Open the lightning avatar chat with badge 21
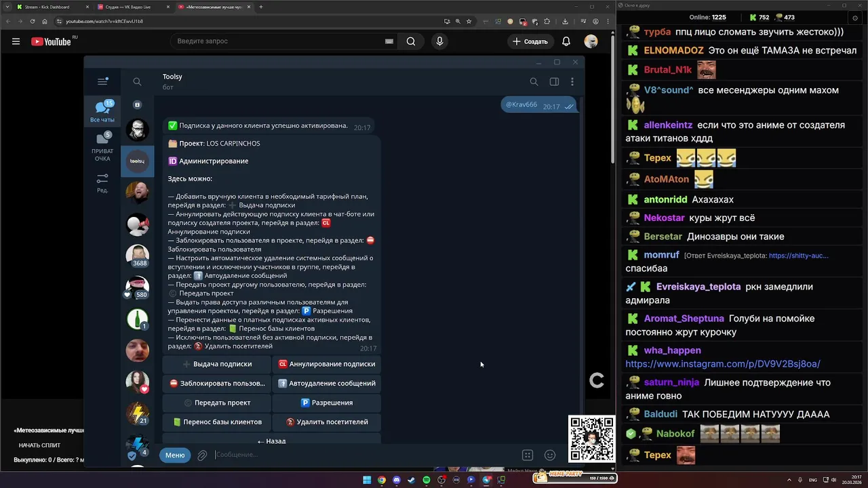This screenshot has width=868, height=488. (x=138, y=413)
